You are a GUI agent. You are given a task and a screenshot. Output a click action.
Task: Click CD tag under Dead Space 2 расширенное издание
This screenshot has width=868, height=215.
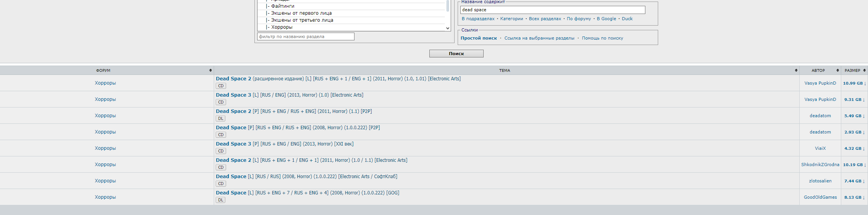coord(221,86)
